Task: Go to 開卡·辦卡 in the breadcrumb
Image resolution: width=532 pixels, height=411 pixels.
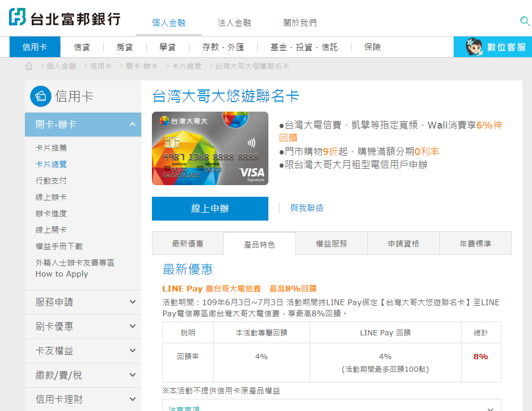Action: tap(142, 66)
